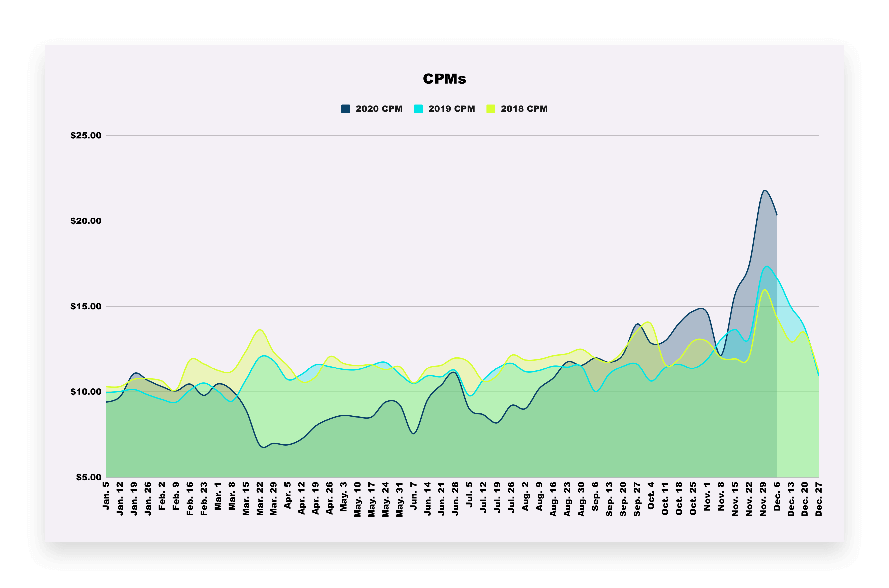Click the 2020 CPM low point near Mar. 22
The image size is (889, 588).
(x=263, y=447)
